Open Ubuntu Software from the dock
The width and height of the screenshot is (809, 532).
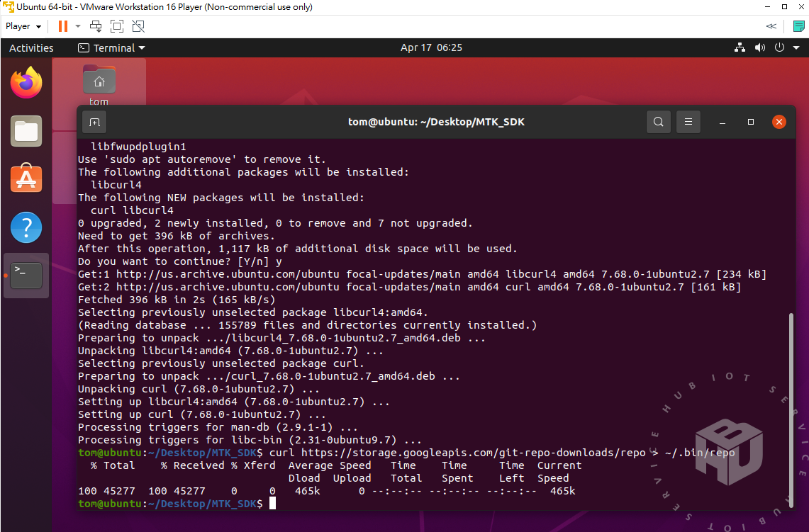coord(26,179)
